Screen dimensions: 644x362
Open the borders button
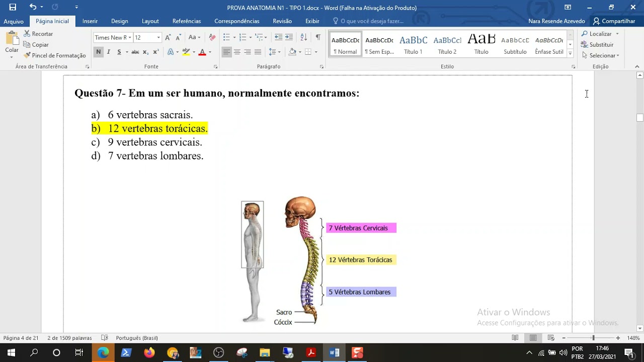coord(308,52)
